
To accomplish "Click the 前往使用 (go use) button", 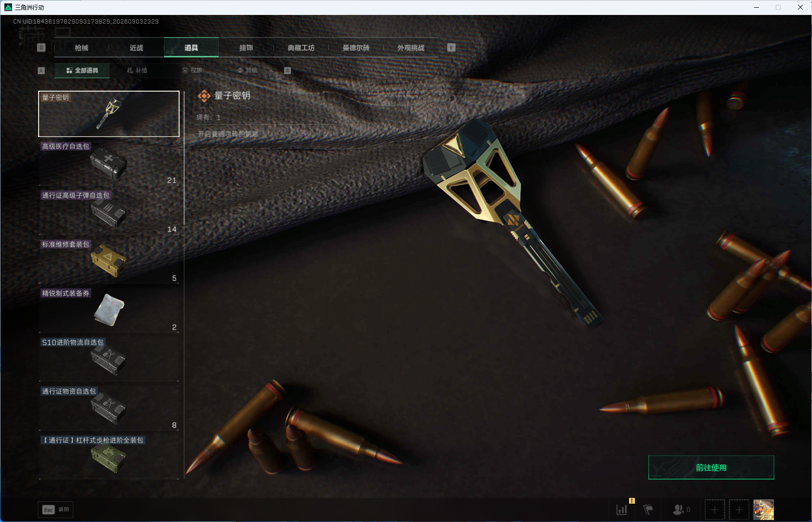I will click(711, 467).
